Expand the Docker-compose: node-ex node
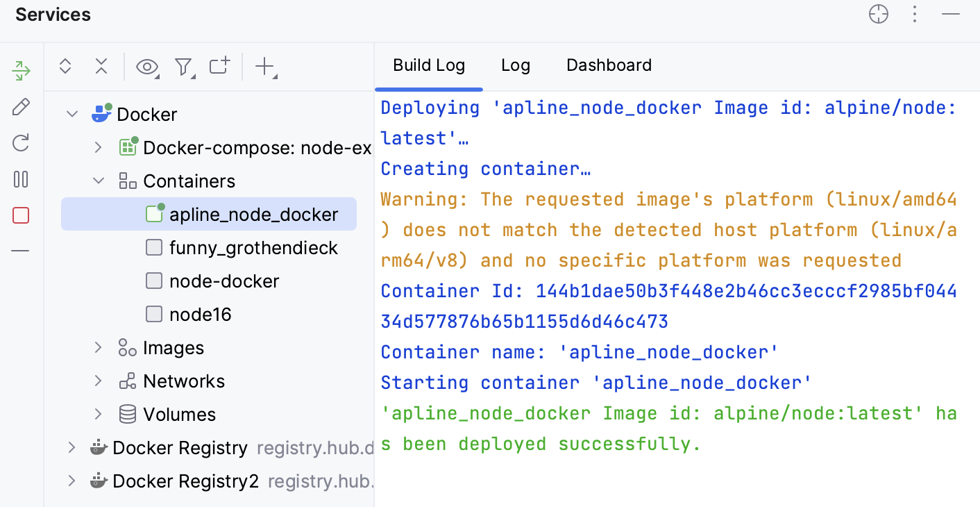980x507 pixels. pos(98,147)
